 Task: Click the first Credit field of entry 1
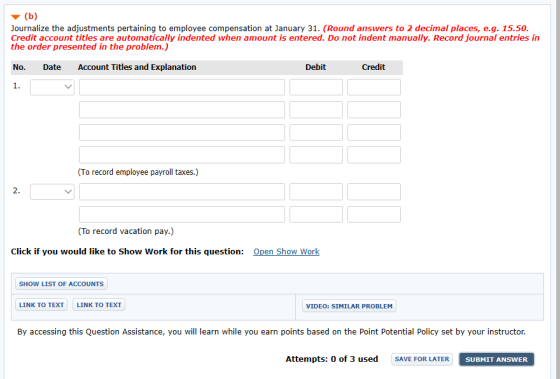pyautogui.click(x=374, y=87)
